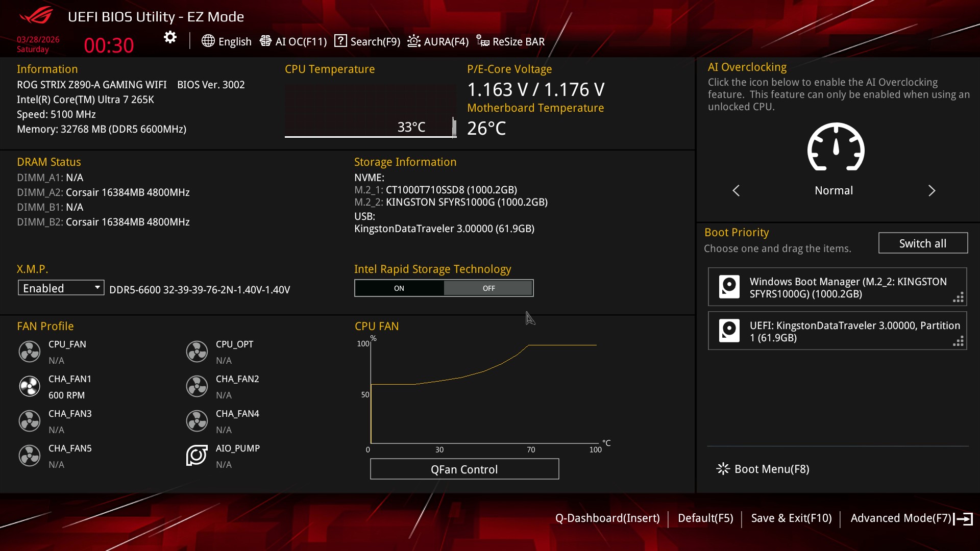The width and height of the screenshot is (980, 551).
Task: Click right chevron for next AI Overclocking mode
Action: (x=932, y=190)
